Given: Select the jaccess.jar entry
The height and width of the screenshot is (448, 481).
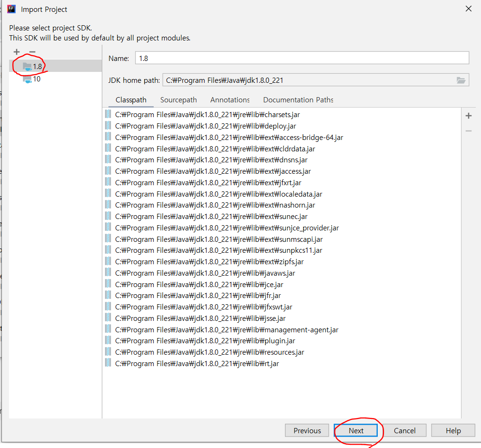Looking at the screenshot, I should [282, 171].
